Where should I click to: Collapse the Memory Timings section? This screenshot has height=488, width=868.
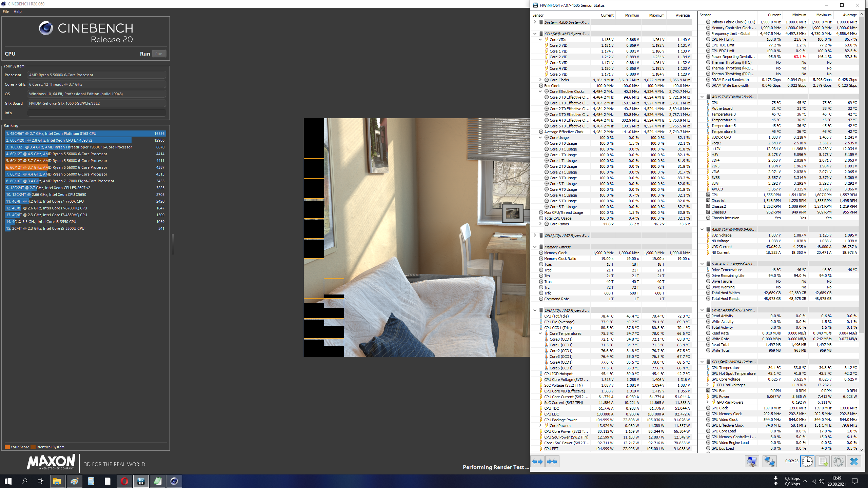click(535, 247)
